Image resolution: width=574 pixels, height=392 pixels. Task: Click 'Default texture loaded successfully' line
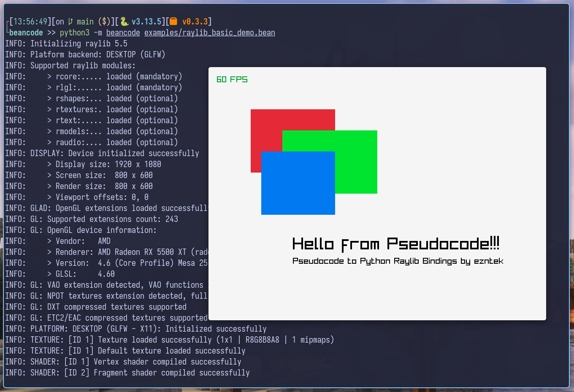pyautogui.click(x=125, y=351)
